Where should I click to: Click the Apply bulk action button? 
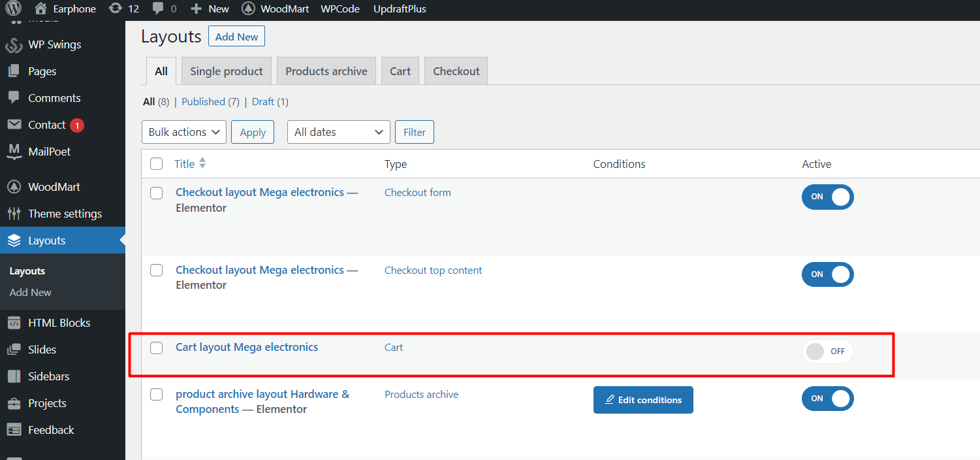[x=253, y=132]
